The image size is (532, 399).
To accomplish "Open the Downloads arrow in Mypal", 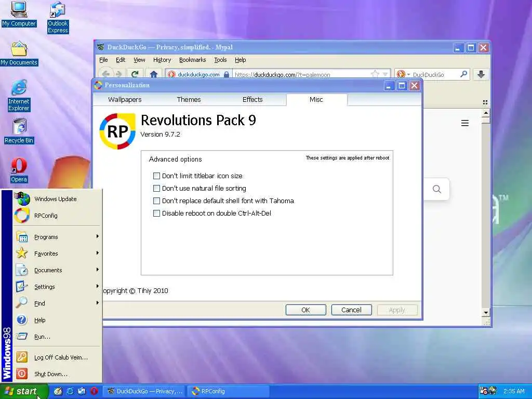I will (x=481, y=74).
